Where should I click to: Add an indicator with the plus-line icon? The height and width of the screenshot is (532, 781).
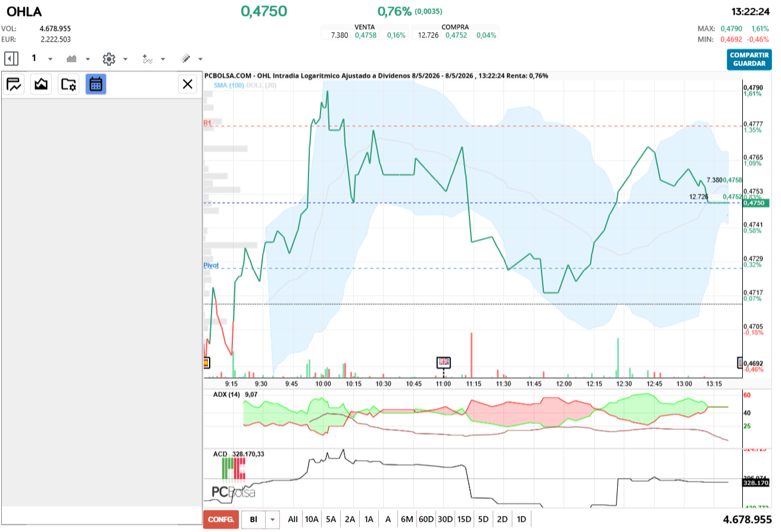click(147, 58)
